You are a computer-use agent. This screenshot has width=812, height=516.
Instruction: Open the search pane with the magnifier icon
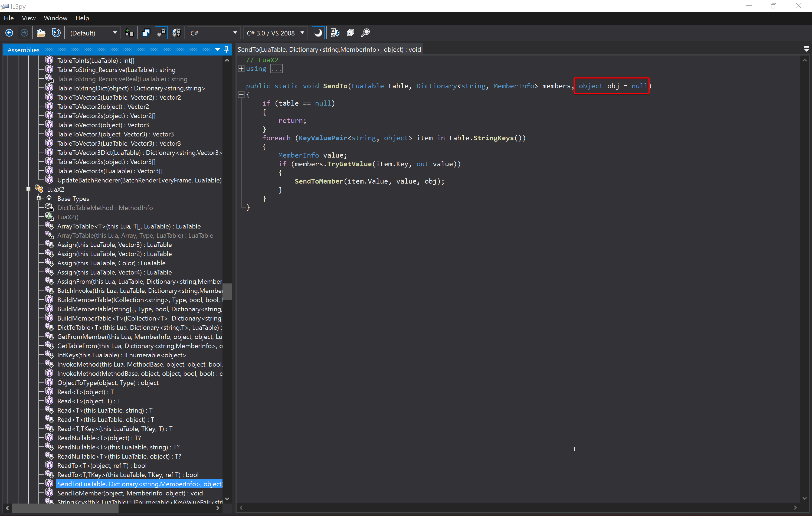pos(365,33)
